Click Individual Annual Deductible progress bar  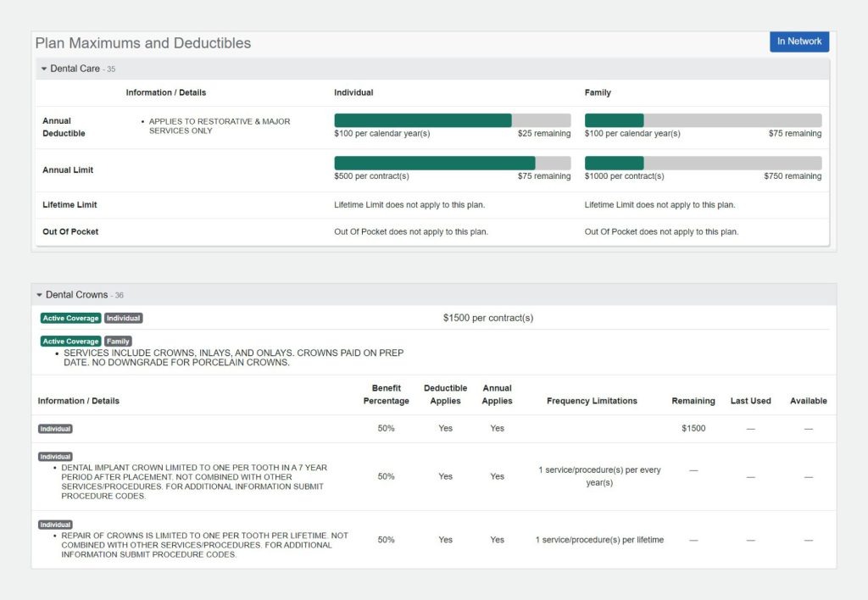(452, 120)
